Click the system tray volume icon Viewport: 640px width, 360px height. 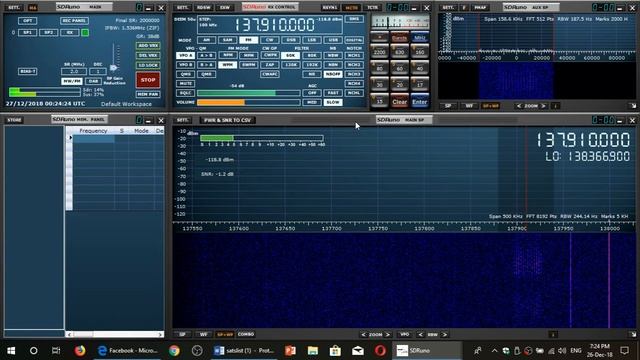point(562,351)
